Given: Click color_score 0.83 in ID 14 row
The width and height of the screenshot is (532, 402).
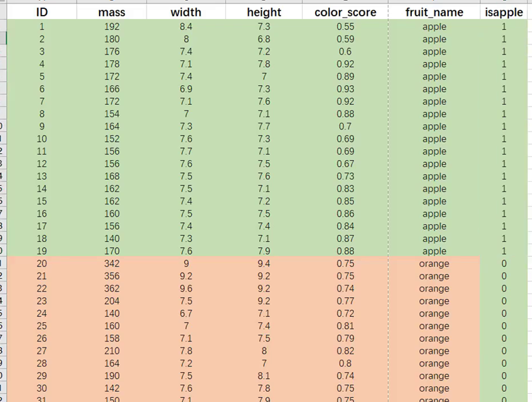Looking at the screenshot, I should click(345, 189).
